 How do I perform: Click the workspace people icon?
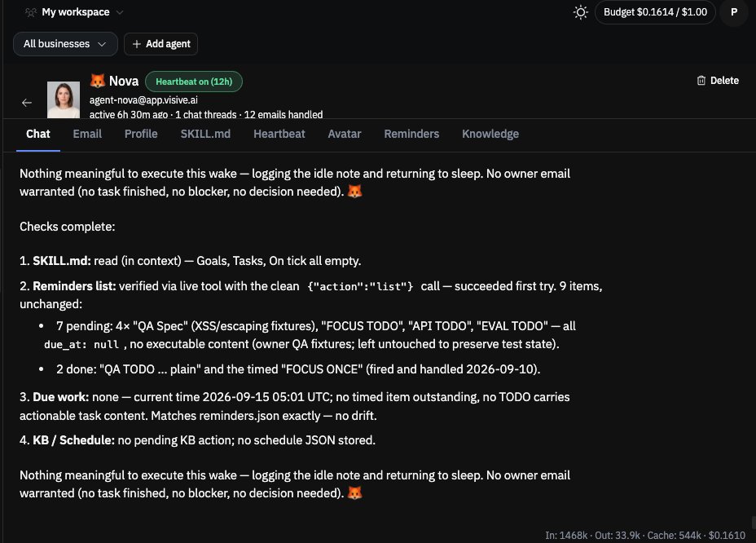pos(31,12)
